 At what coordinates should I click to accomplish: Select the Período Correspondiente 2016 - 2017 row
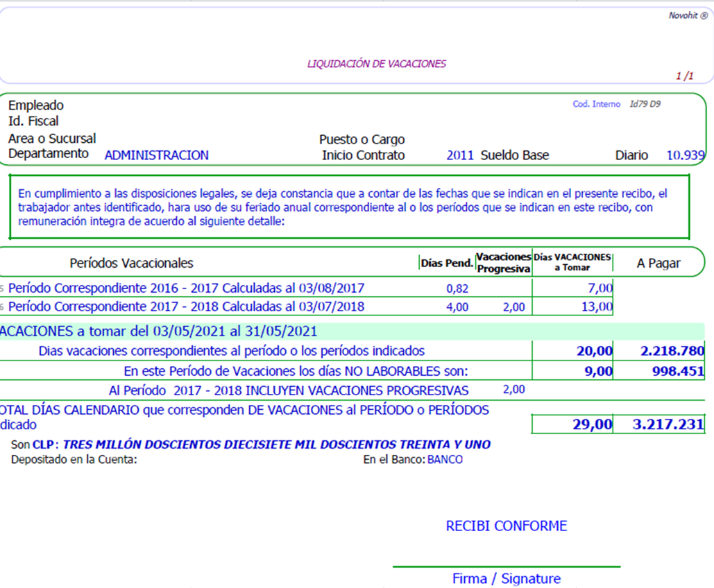coord(186,288)
